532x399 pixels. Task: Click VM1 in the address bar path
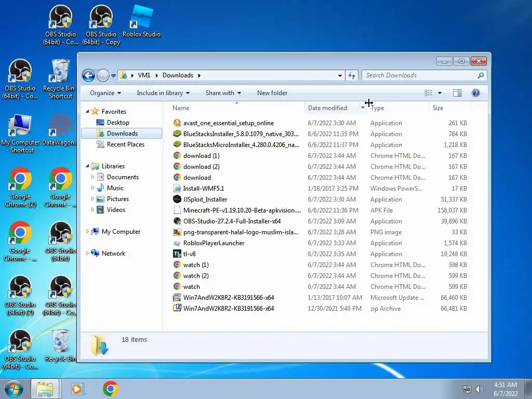click(144, 75)
